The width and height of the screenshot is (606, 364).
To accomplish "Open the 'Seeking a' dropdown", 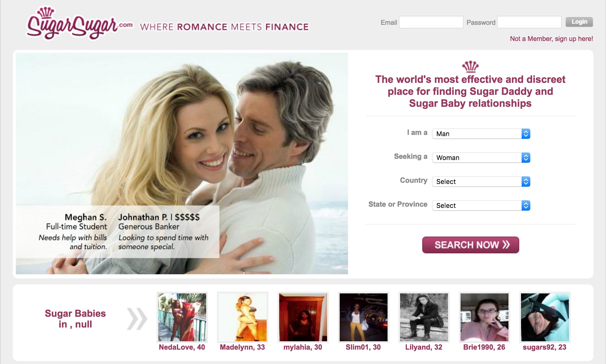I will (481, 158).
